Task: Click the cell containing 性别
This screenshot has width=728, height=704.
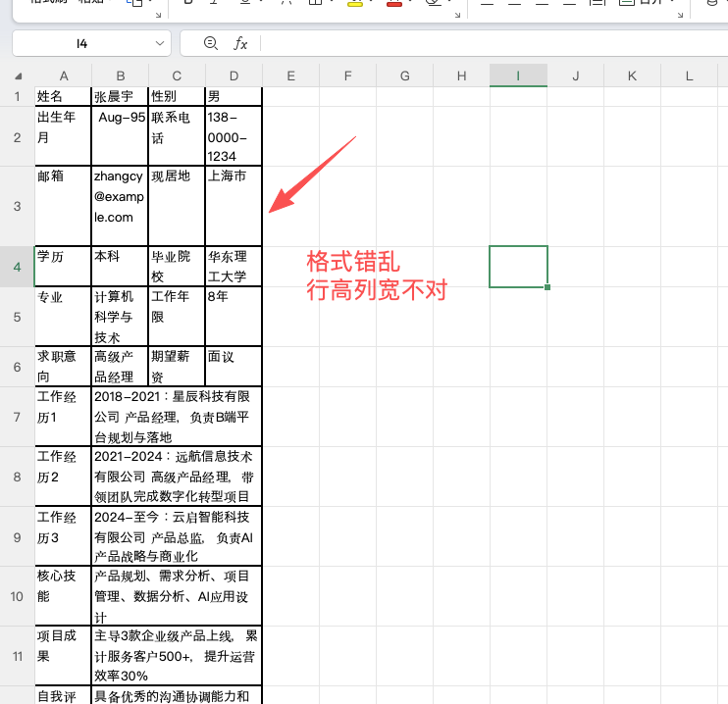Action: coord(177,96)
